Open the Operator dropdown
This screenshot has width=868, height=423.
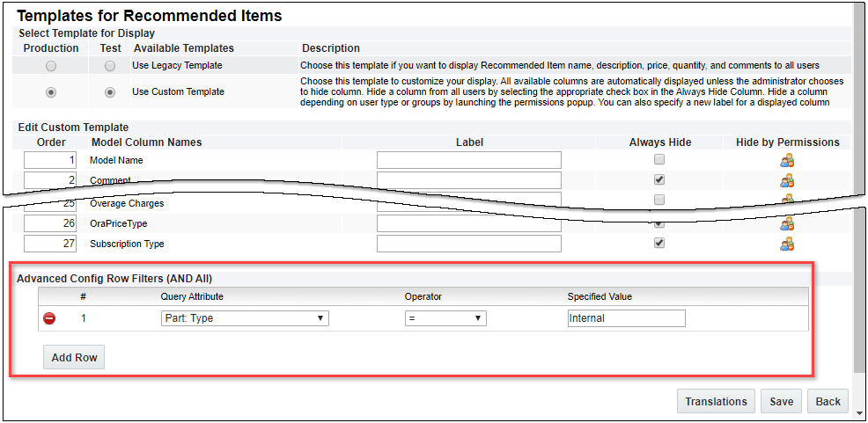[x=445, y=318]
